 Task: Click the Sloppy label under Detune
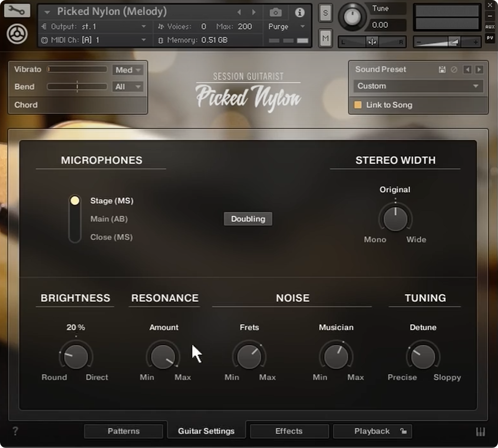click(447, 377)
